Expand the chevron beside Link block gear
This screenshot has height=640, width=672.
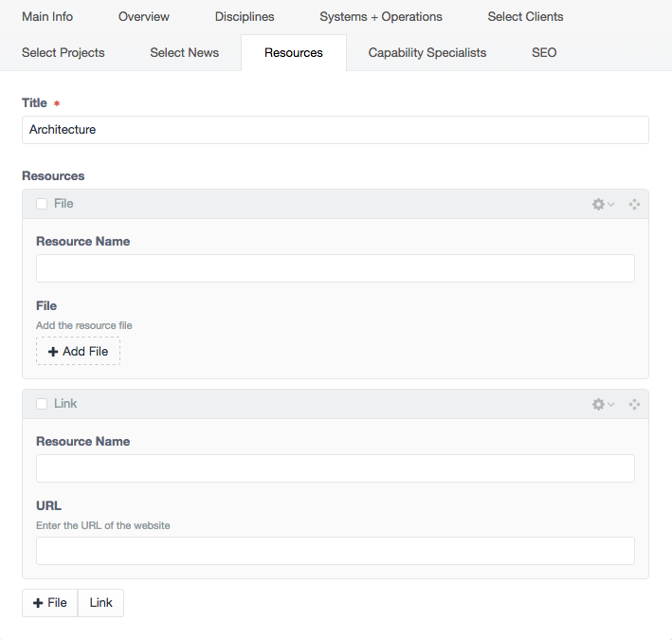611,404
